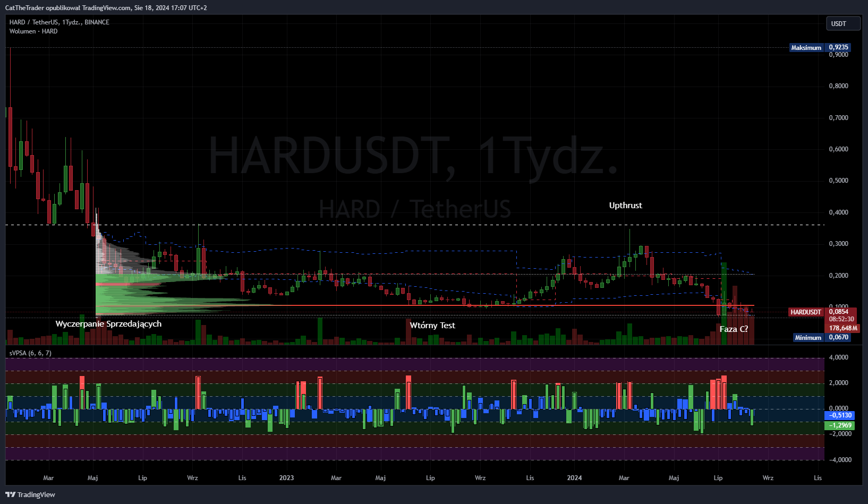The image size is (868, 504).
Task: Click the 178,648M volume value
Action: click(843, 328)
